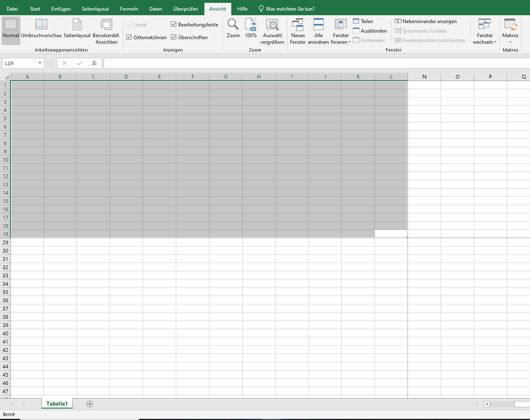Click Teilen to split the window
Viewport: 530px width, 420px height.
point(363,21)
